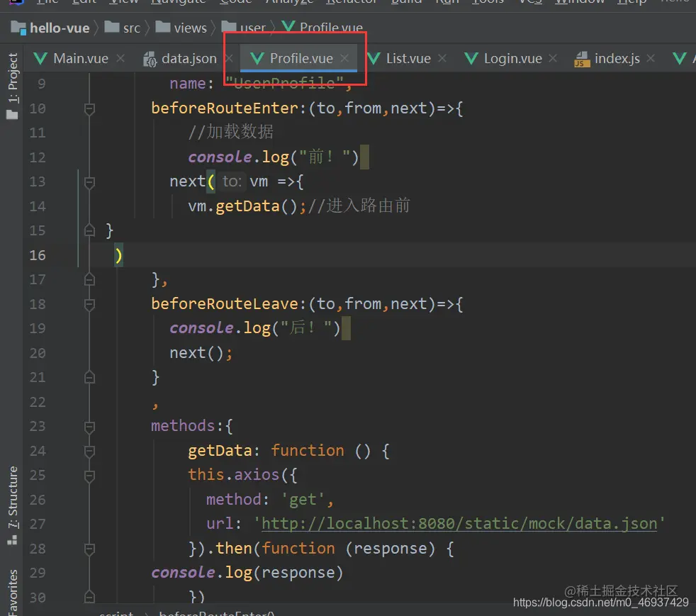This screenshot has width=696, height=616.
Task: Click the views folder icon in breadcrumb
Action: (162, 28)
